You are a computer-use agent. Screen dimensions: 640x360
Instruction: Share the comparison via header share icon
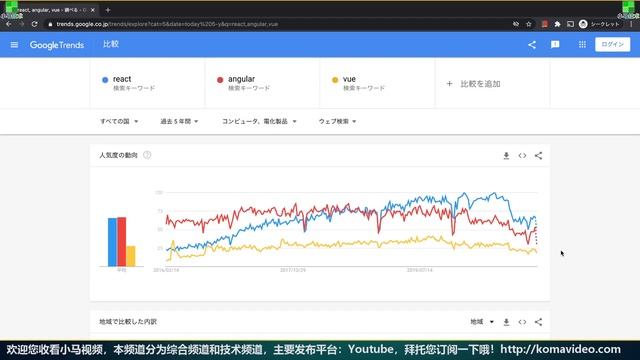click(x=532, y=44)
